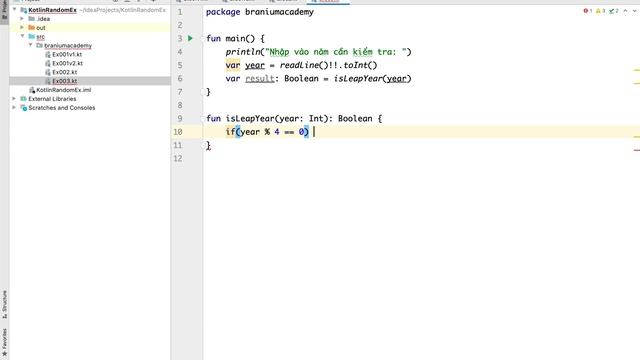Click fold end marker at line 11
Viewport: 640px width, 360px height.
pos(203,145)
